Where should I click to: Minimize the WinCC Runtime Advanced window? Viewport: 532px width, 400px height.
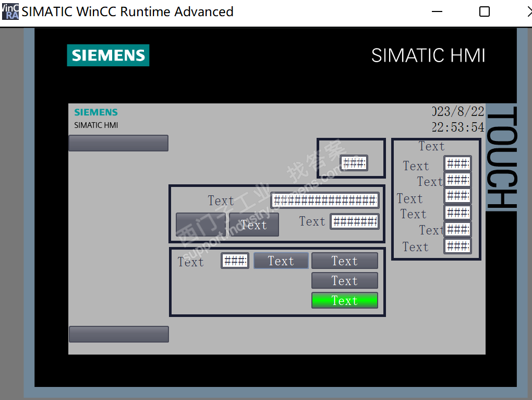(437, 11)
